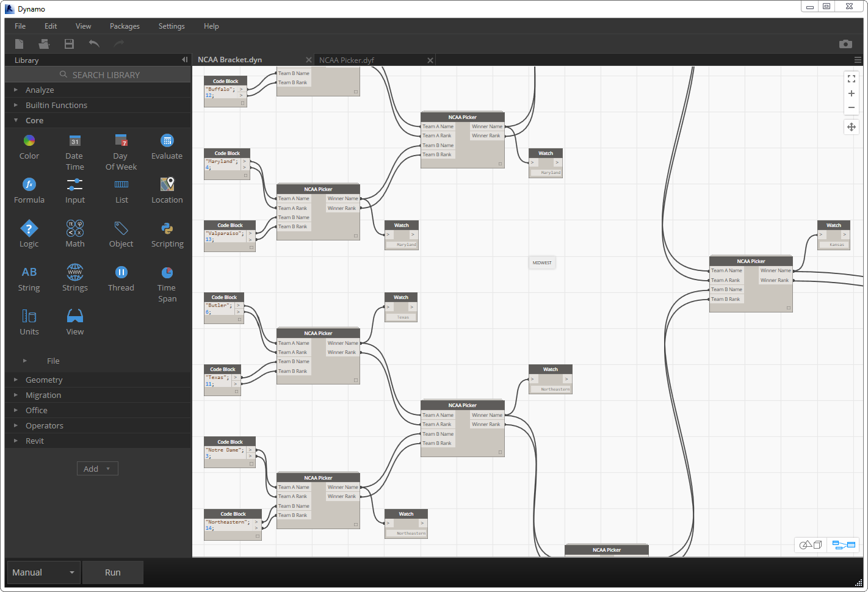Expand the Office library category
The width and height of the screenshot is (868, 592).
(x=98, y=410)
